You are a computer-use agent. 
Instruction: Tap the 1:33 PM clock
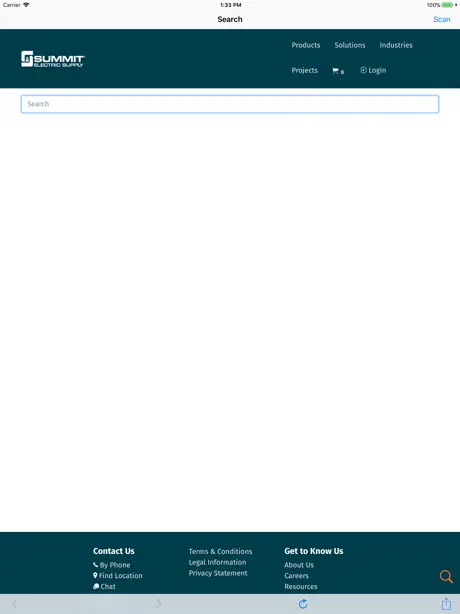pos(231,5)
